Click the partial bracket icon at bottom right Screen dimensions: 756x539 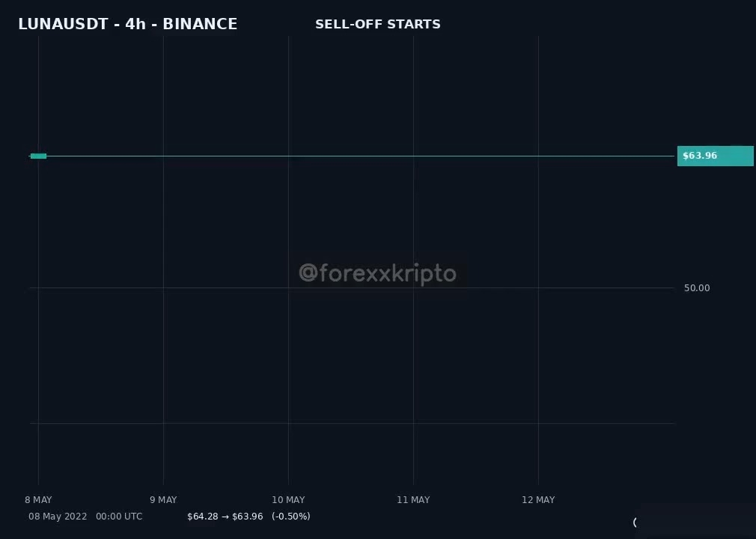click(635, 522)
